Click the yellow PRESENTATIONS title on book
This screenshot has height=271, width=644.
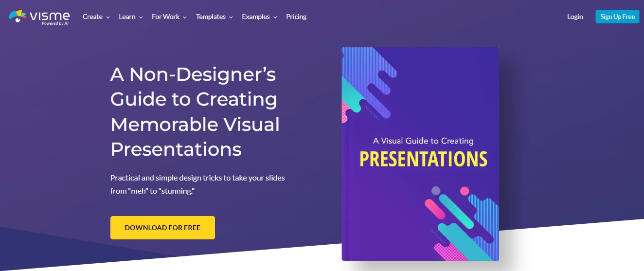tap(423, 160)
